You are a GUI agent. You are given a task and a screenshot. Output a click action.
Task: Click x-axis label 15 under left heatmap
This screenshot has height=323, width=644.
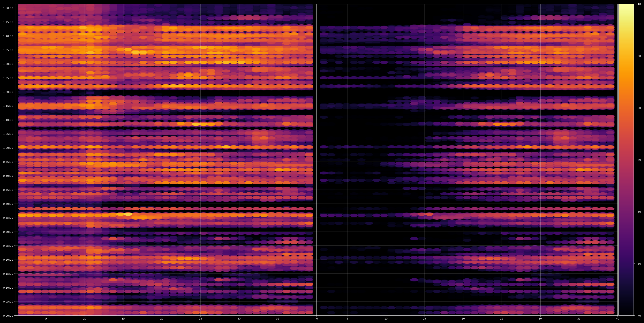[x=123, y=319]
